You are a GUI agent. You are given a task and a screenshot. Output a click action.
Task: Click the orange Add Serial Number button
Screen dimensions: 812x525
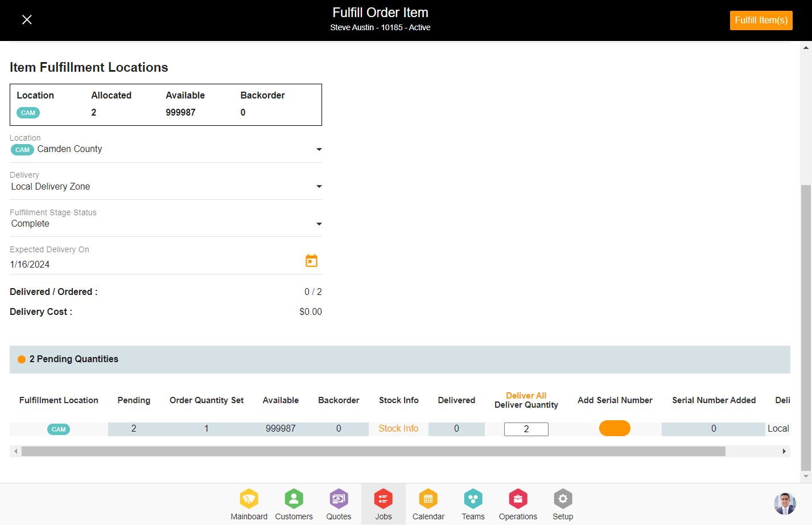(615, 428)
